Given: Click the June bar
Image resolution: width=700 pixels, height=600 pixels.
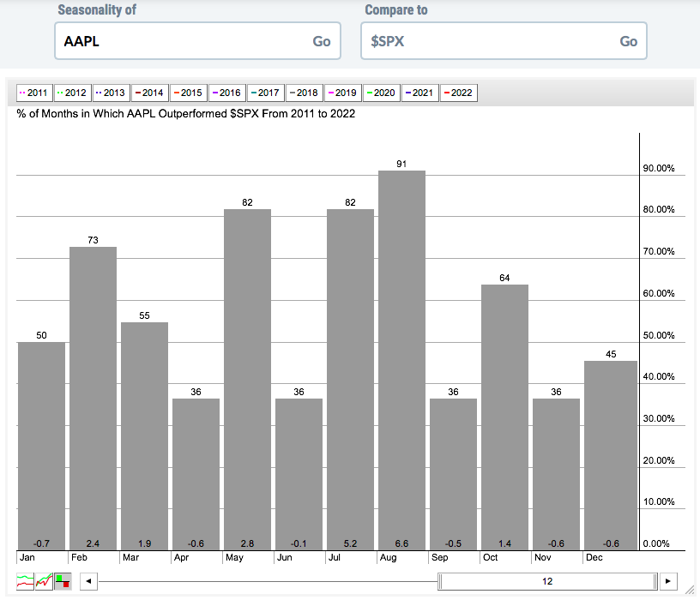Looking at the screenshot, I should tap(299, 474).
